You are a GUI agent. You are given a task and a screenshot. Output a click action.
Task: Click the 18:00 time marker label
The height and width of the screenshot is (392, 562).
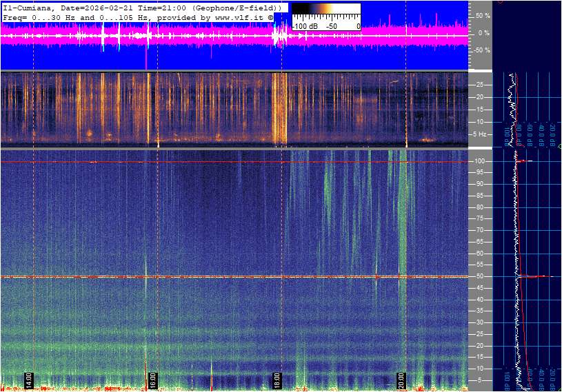(277, 380)
